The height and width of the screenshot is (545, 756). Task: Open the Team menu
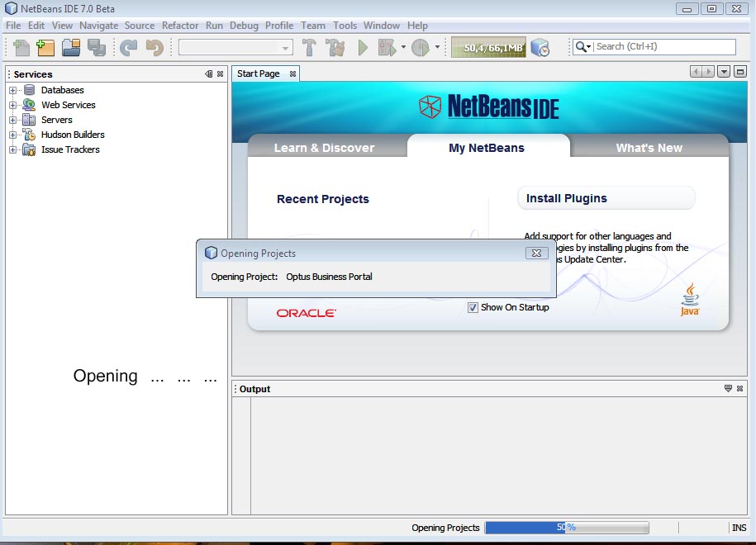(313, 26)
